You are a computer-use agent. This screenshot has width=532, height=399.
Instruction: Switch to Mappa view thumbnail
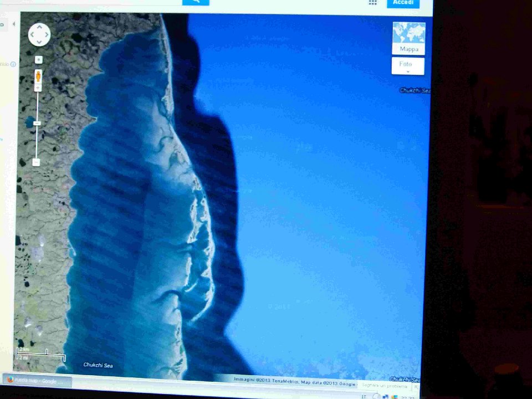click(409, 38)
